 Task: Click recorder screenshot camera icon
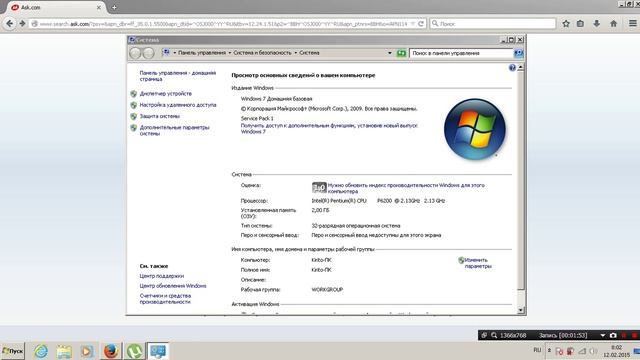click(x=613, y=335)
